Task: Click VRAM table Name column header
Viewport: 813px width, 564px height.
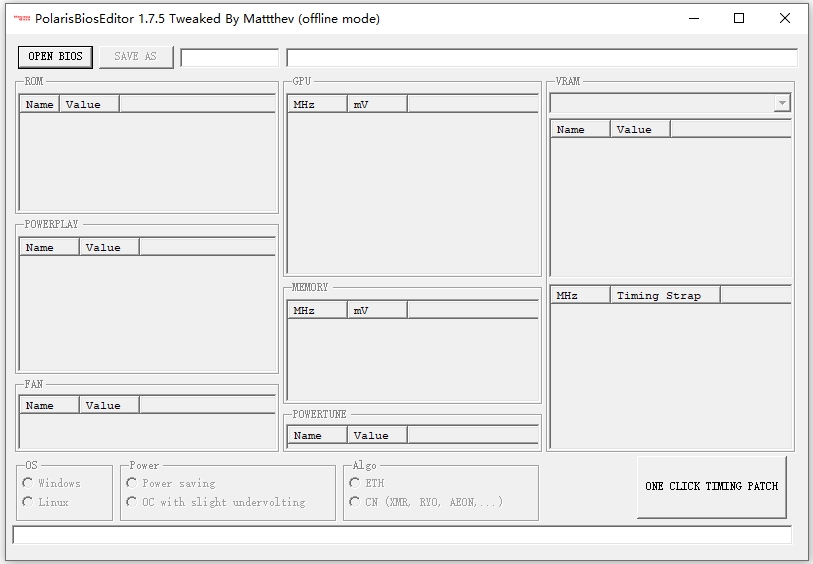Action: coord(581,130)
